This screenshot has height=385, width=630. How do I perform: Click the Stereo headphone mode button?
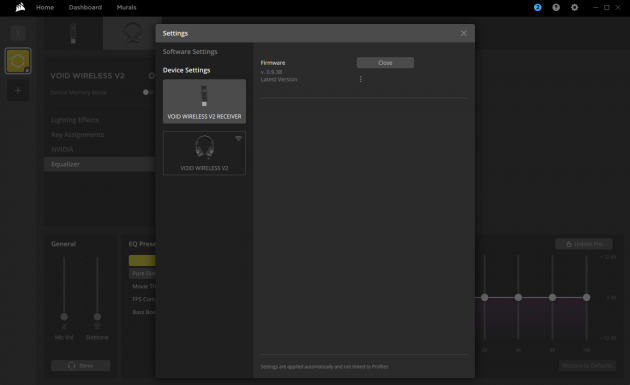[81, 365]
